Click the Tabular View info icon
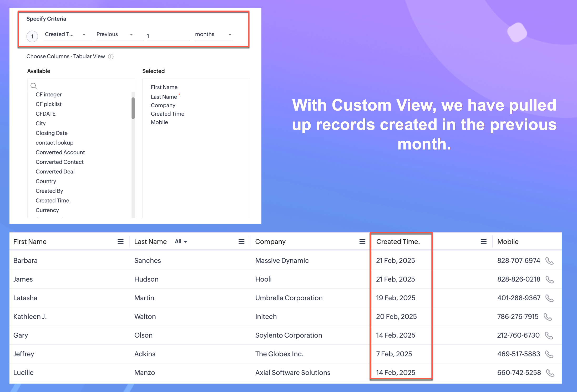The height and width of the screenshot is (392, 577). tap(111, 57)
